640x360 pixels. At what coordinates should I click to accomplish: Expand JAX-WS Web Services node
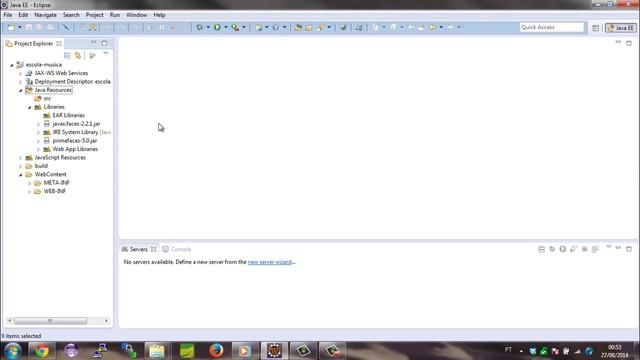[21, 73]
